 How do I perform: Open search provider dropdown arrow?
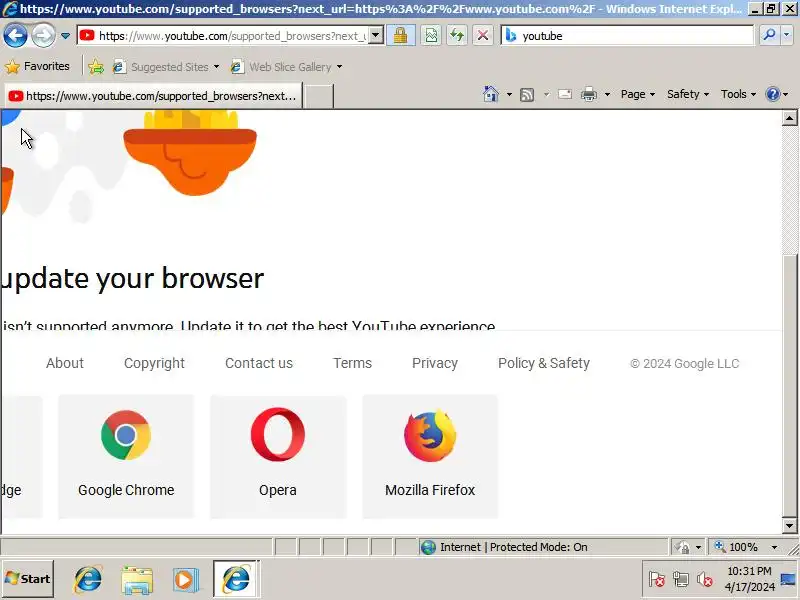point(786,35)
